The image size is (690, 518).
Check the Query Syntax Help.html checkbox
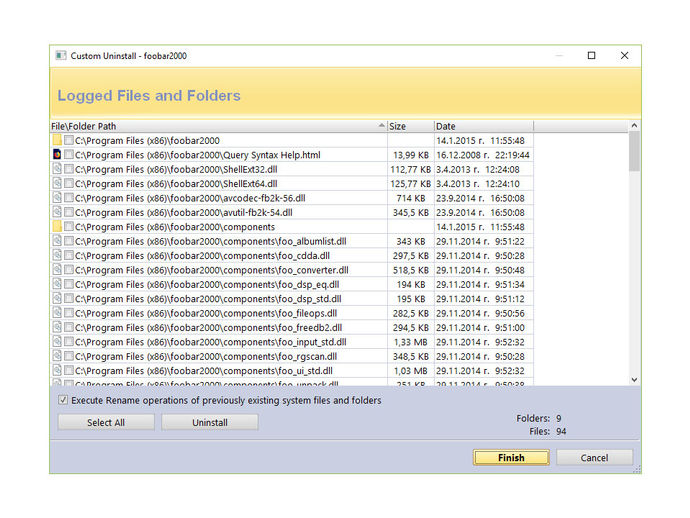[x=69, y=154]
